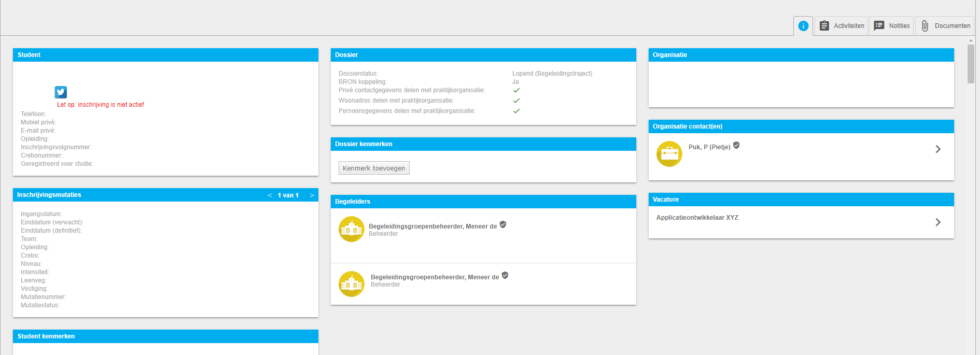Click the Begeleiders panel header
The height and width of the screenshot is (355, 980).
[483, 202]
